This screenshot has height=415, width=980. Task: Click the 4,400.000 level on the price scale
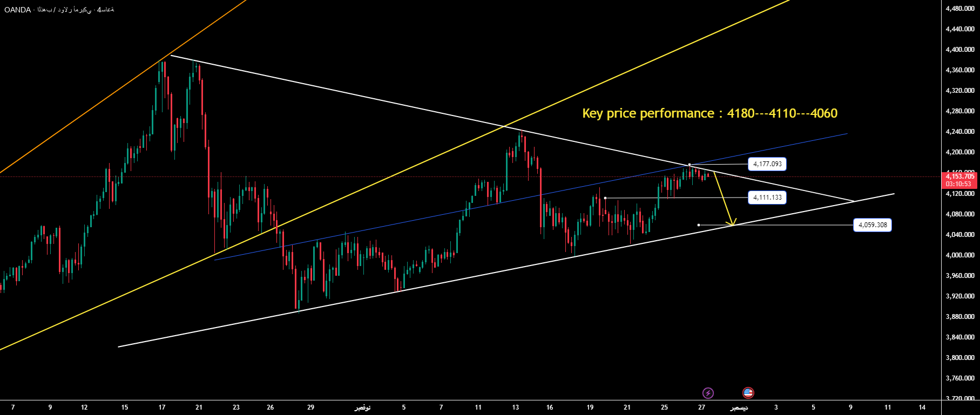click(x=960, y=50)
